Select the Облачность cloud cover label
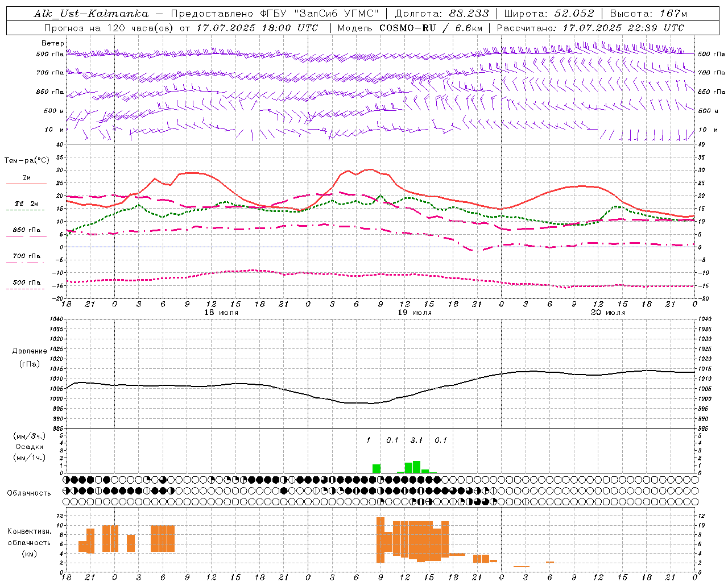728x582 pixels. click(x=29, y=493)
